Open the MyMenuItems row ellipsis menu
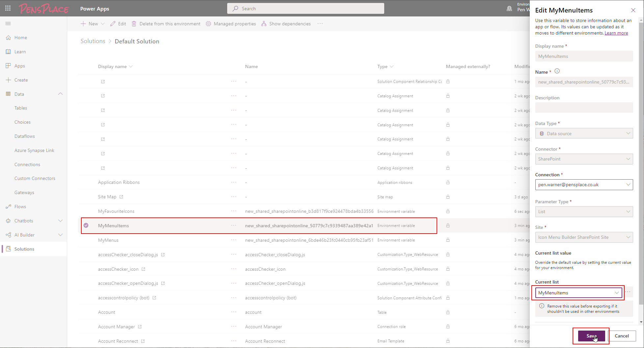Screen dimensions: 644x348 click(x=234, y=225)
